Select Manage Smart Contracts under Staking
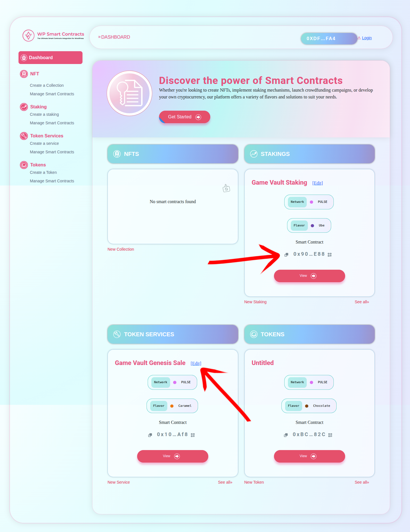The width and height of the screenshot is (410, 532). pyautogui.click(x=52, y=123)
